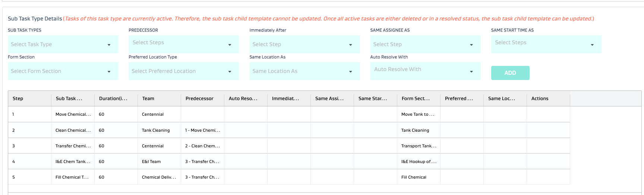Viewport: 644px width, 195px height.
Task: Expand the Predecessor Select Steps dropdown
Action: pos(183,44)
